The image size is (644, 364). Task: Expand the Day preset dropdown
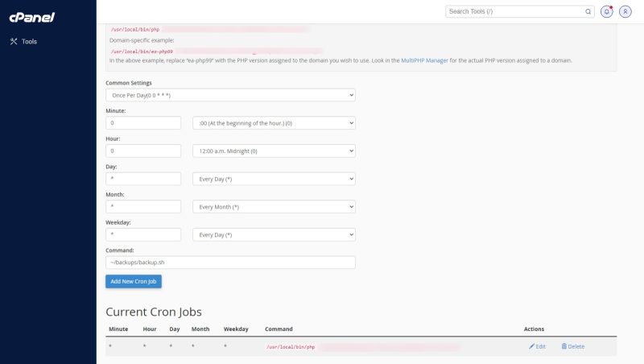274,179
